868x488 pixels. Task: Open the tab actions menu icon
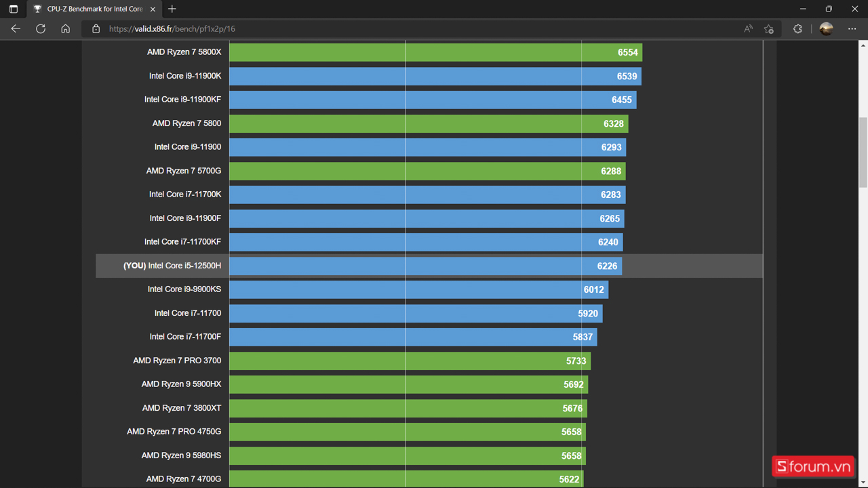pos(14,9)
